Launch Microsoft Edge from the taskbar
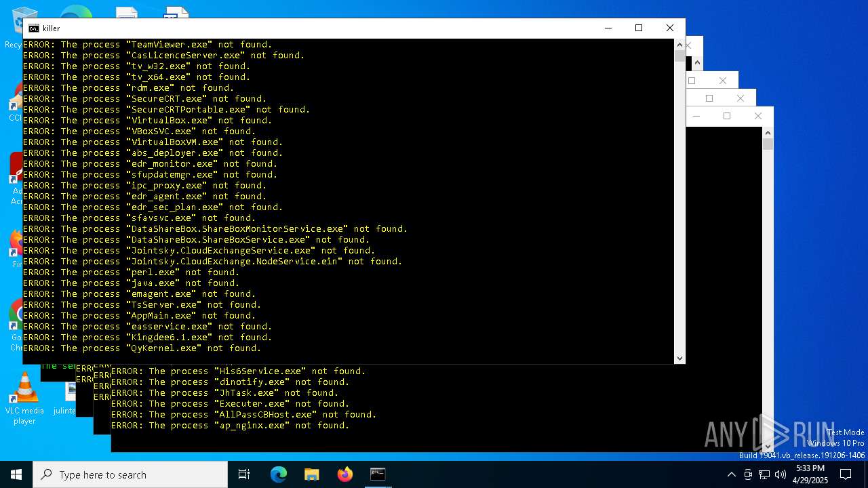The image size is (868, 488). click(x=279, y=474)
